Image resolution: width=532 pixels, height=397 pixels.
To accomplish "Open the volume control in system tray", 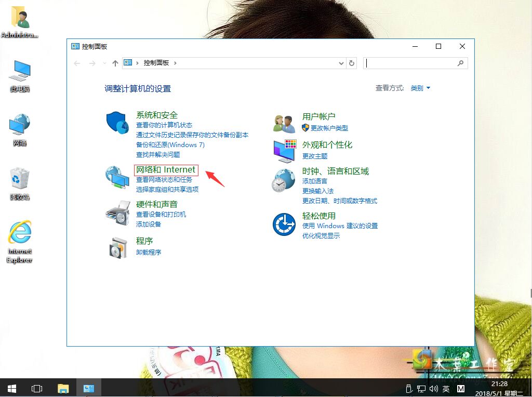I will click(434, 389).
